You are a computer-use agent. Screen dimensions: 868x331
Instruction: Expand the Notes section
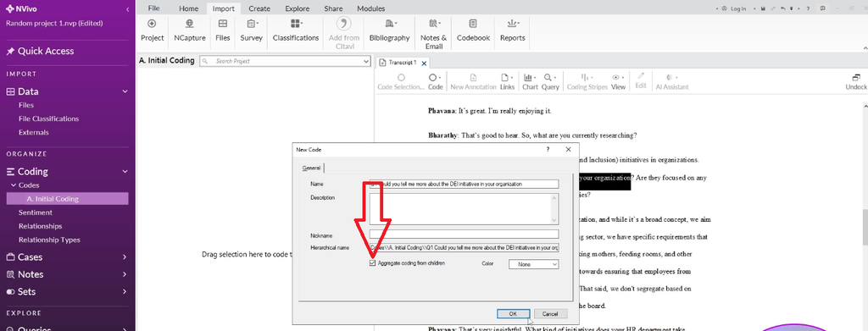click(x=125, y=274)
